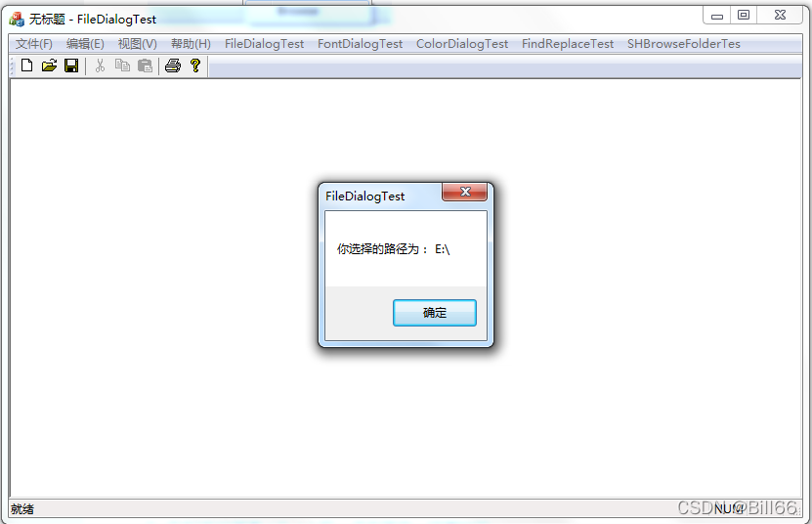The height and width of the screenshot is (524, 812).
Task: Select the Cut scissors icon
Action: click(101, 65)
